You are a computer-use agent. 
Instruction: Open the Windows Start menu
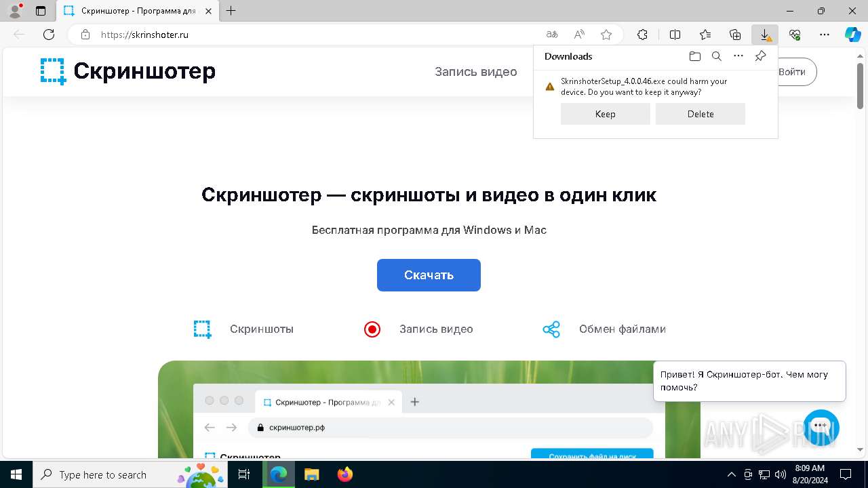tap(16, 474)
